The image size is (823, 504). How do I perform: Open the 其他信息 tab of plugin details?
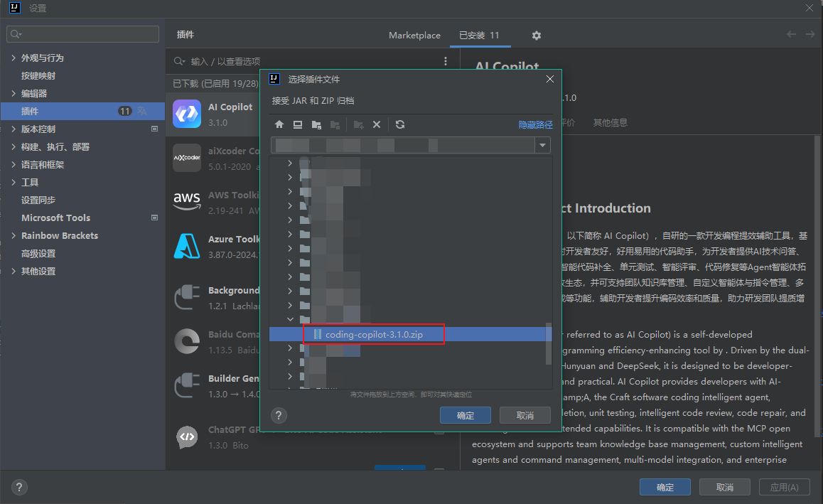[610, 122]
